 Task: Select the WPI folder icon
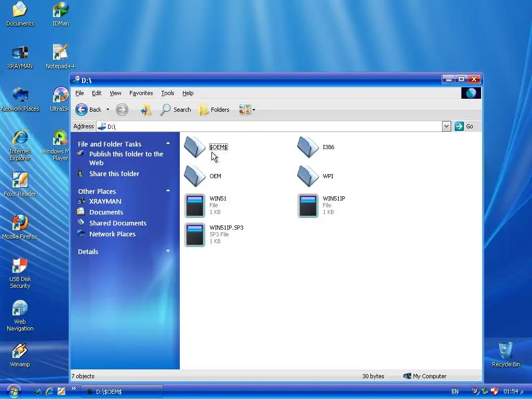click(308, 176)
